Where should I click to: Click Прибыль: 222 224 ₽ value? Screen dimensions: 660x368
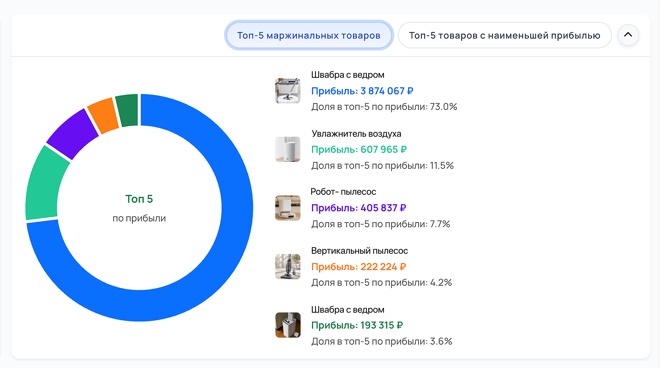(359, 267)
